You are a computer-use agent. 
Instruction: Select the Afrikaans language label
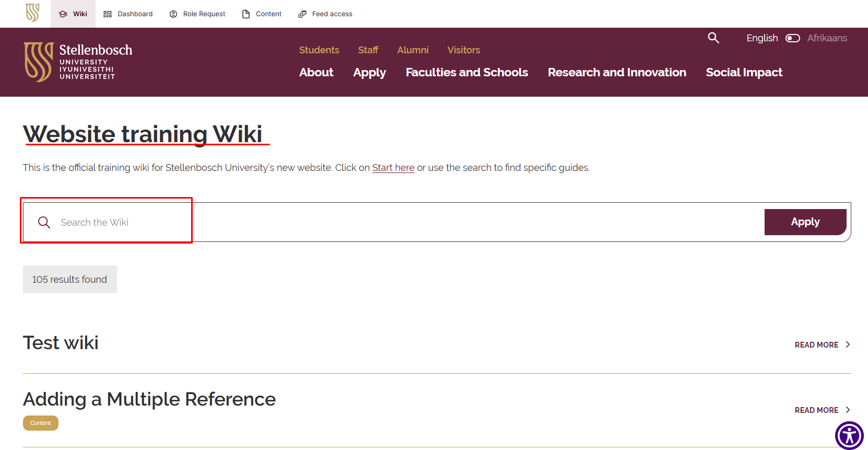(827, 38)
